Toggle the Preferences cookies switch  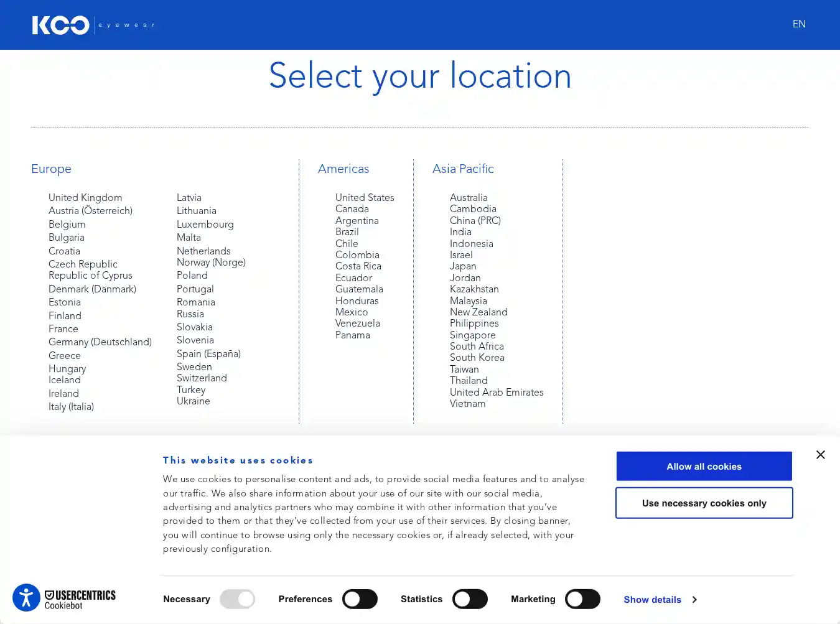coord(360,599)
